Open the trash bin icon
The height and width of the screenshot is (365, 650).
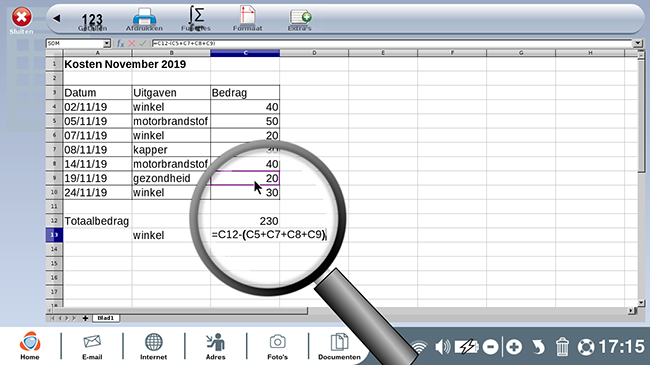pos(562,347)
